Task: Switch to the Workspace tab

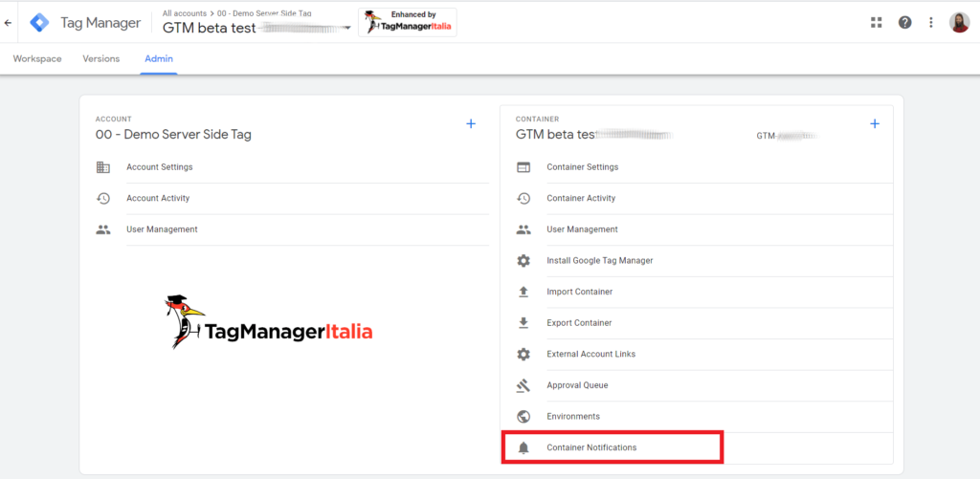Action: pyautogui.click(x=37, y=58)
